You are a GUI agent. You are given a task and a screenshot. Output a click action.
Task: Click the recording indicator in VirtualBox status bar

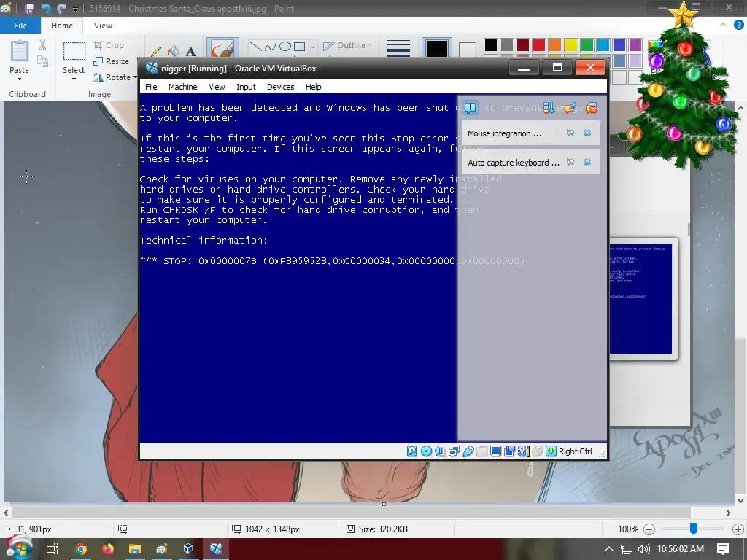coord(509,451)
